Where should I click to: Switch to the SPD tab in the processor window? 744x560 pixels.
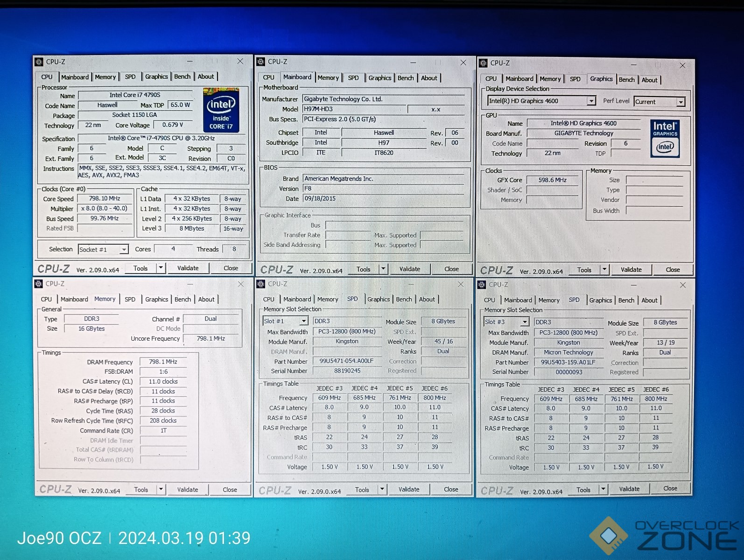coord(130,77)
